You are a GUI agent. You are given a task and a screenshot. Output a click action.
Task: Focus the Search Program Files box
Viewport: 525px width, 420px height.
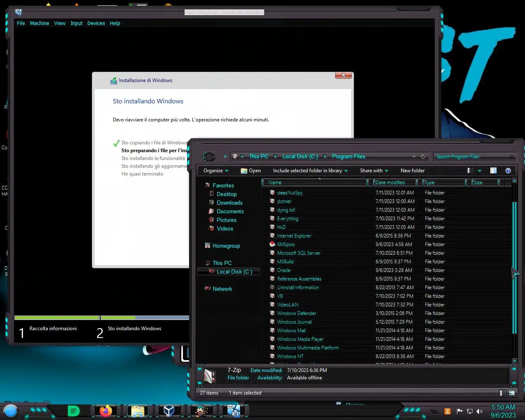click(x=475, y=157)
